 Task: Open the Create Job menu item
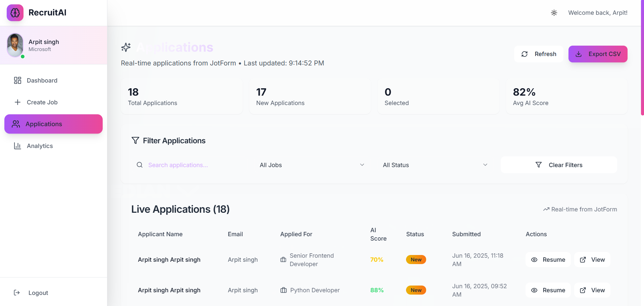42,102
